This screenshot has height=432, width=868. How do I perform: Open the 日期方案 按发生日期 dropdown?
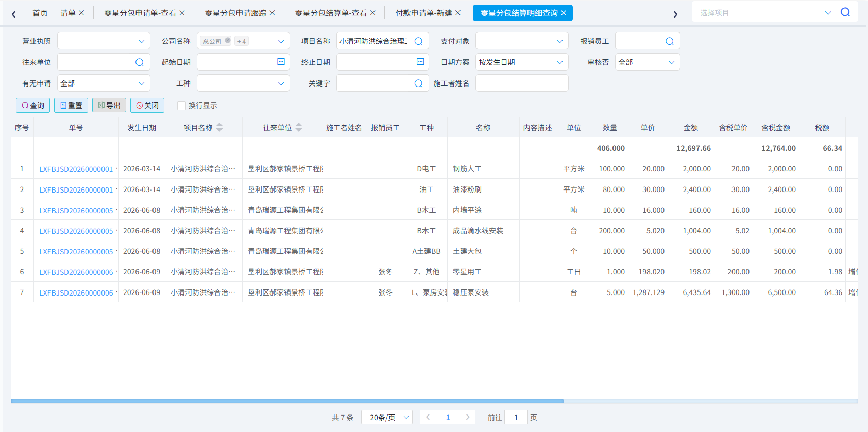pos(522,62)
